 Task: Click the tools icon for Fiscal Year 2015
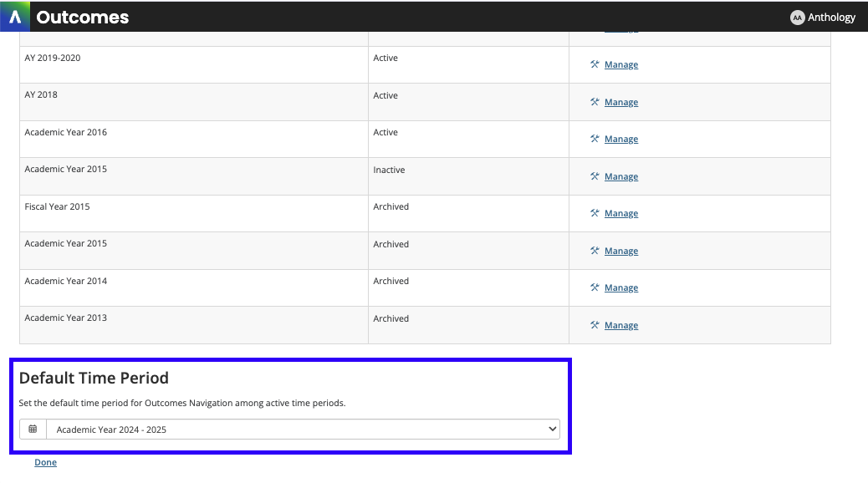click(595, 213)
